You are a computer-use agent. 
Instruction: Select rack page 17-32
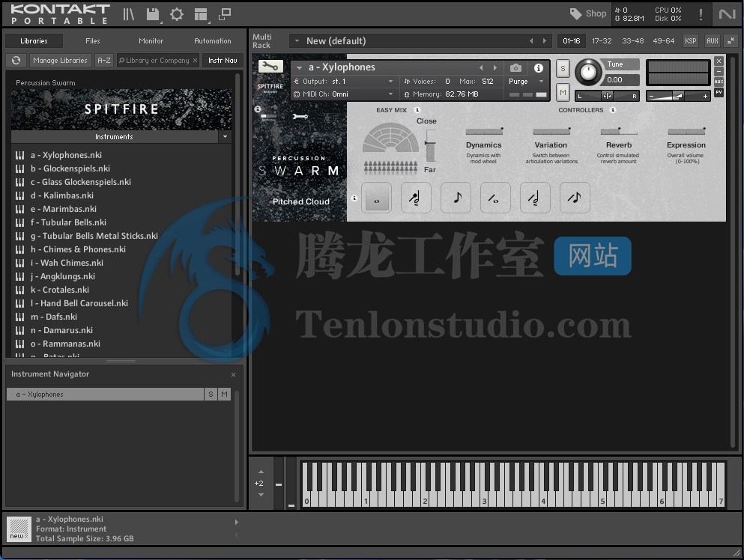(x=602, y=40)
